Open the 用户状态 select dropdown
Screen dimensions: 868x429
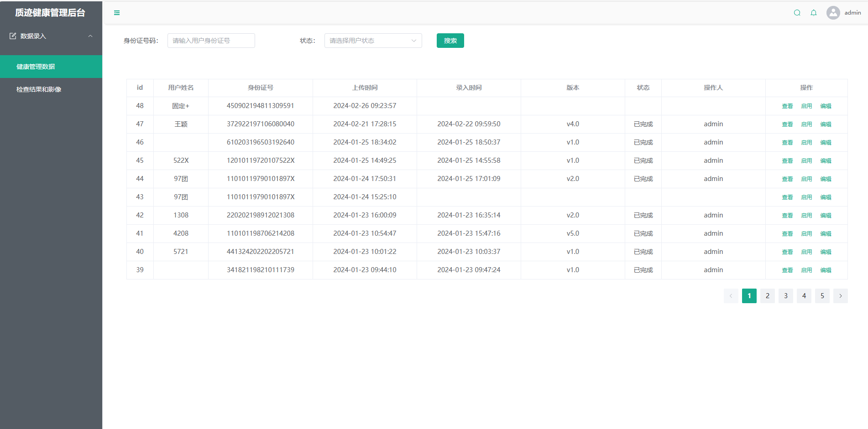click(x=373, y=41)
